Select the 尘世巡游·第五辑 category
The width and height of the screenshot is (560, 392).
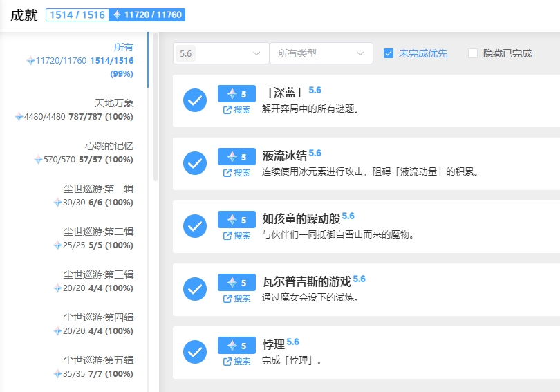pos(73,366)
